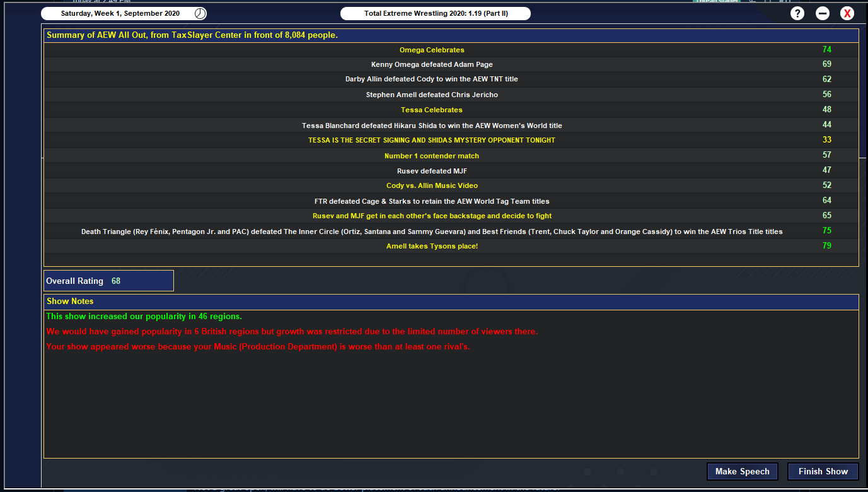Click the British regions growth restricted note
This screenshot has height=492, width=868.
(x=292, y=332)
